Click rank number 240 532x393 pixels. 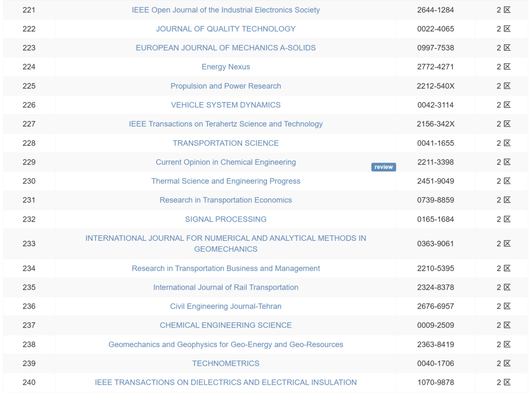(x=29, y=382)
